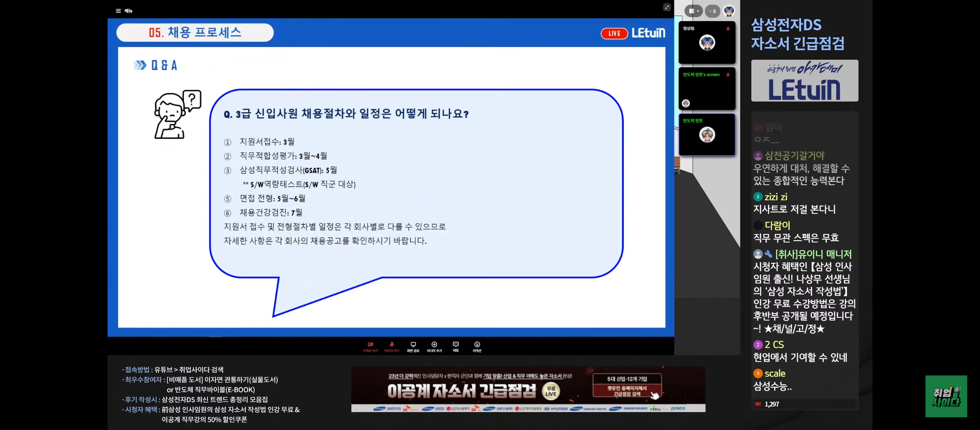Viewport: 980px width, 430px height.
Task: Minimize the shared screen with collapse arrows
Action: pyautogui.click(x=667, y=7)
